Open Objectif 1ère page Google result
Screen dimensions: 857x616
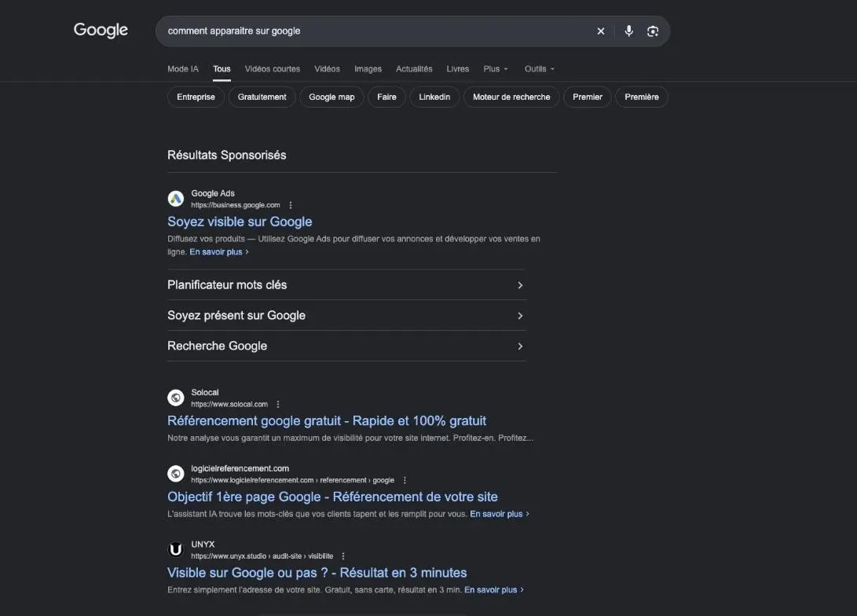[x=332, y=497]
